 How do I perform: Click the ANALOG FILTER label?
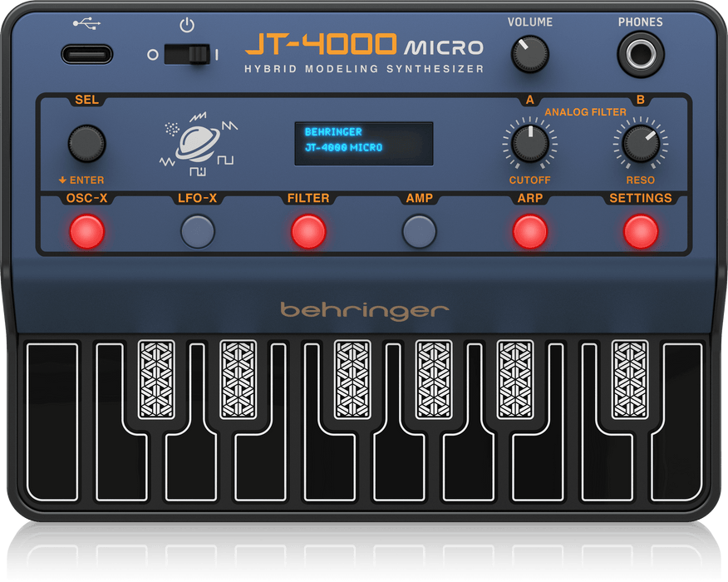(587, 111)
